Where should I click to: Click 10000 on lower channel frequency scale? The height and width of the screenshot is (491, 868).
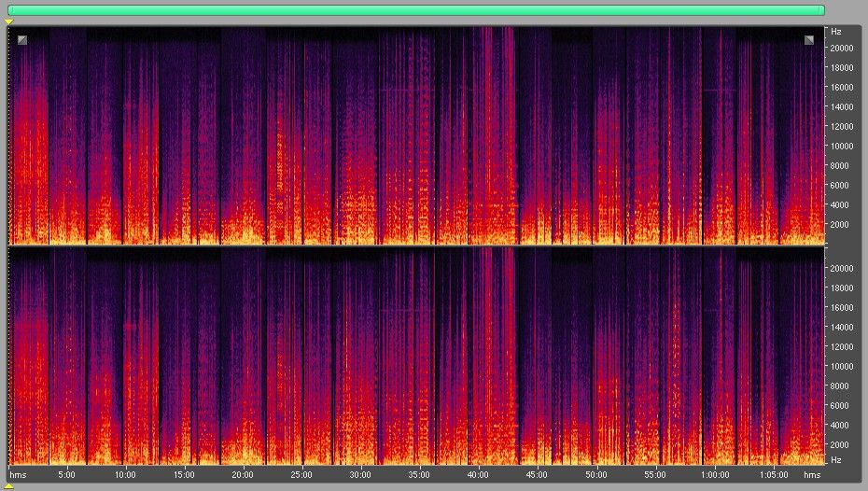[x=841, y=367]
